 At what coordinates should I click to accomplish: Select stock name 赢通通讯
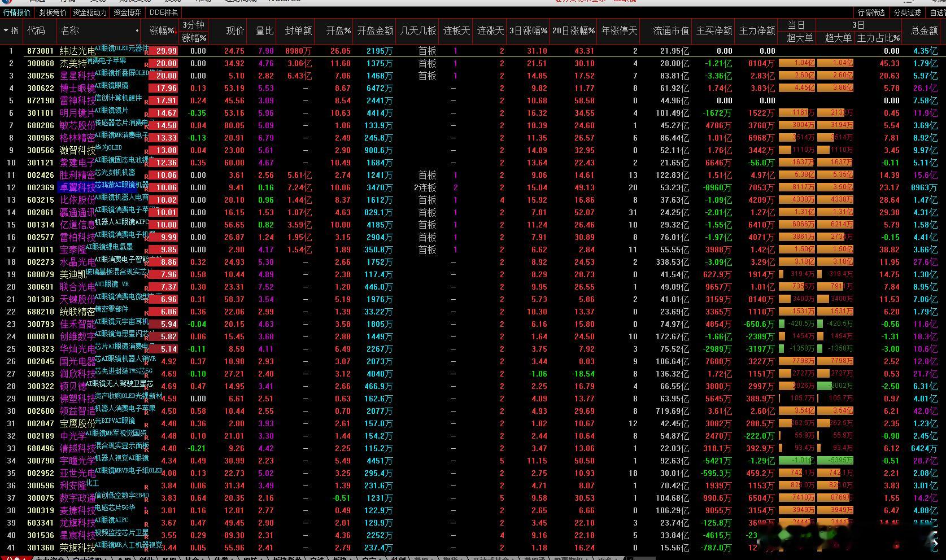click(78, 212)
